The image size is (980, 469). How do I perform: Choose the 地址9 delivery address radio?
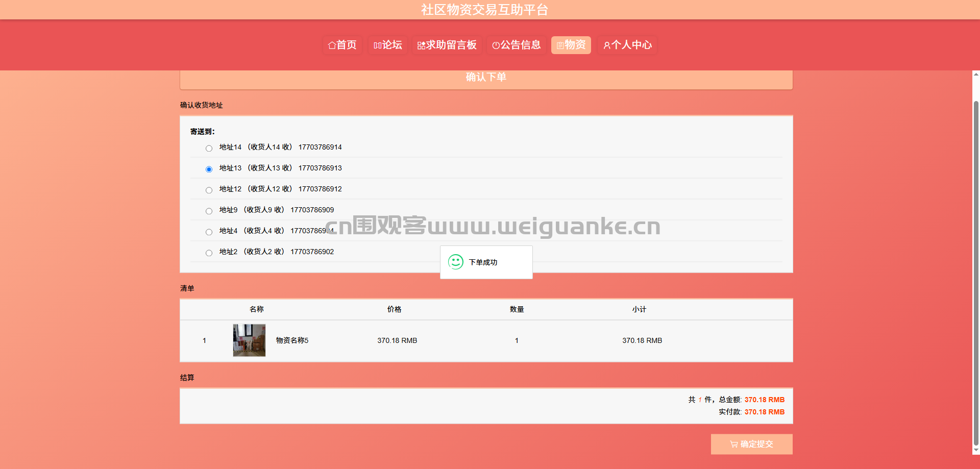(x=209, y=211)
